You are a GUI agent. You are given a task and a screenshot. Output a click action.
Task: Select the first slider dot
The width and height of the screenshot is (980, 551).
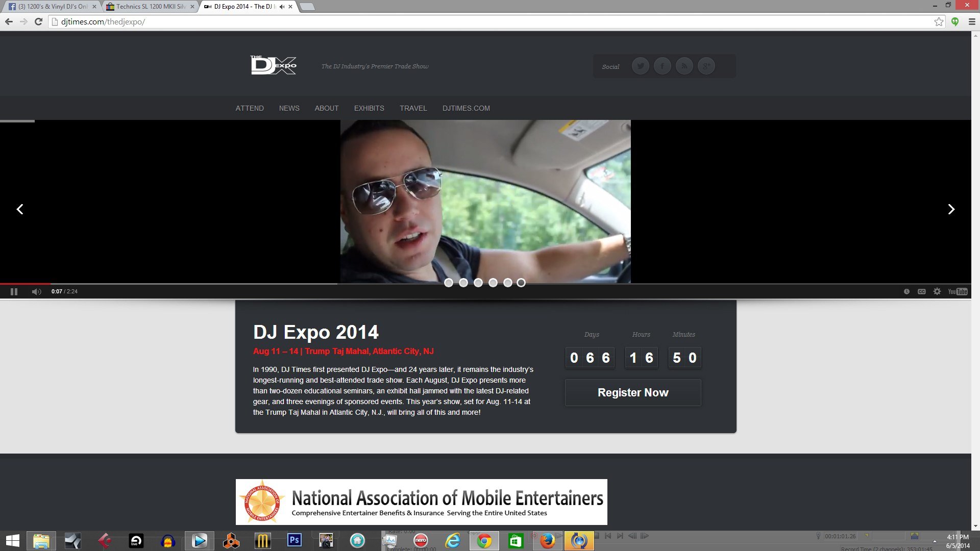point(449,283)
